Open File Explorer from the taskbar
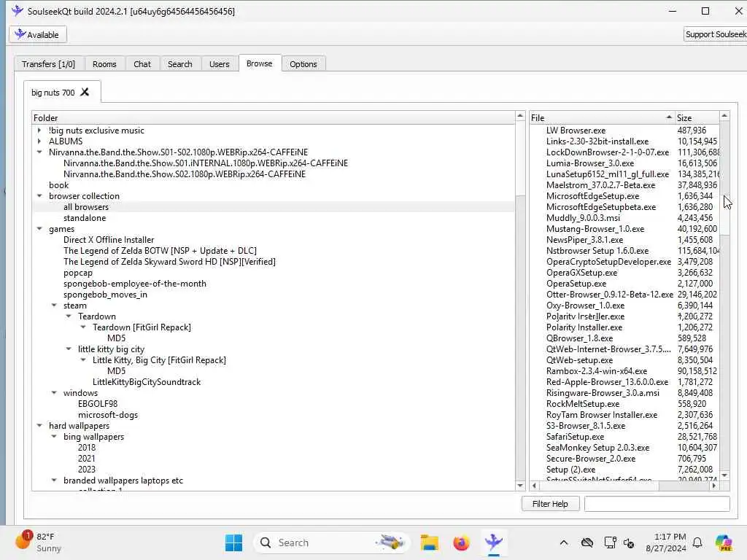 click(x=429, y=542)
